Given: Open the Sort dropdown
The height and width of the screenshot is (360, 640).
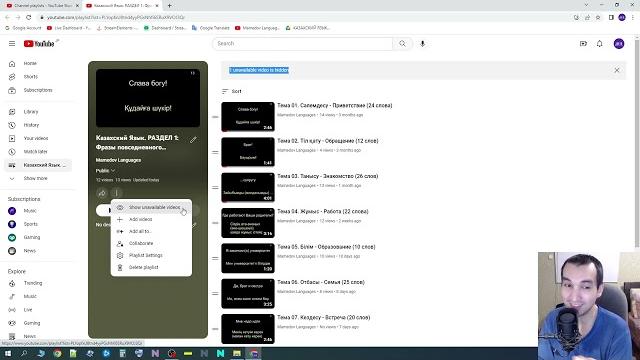Looking at the screenshot, I should point(232,91).
